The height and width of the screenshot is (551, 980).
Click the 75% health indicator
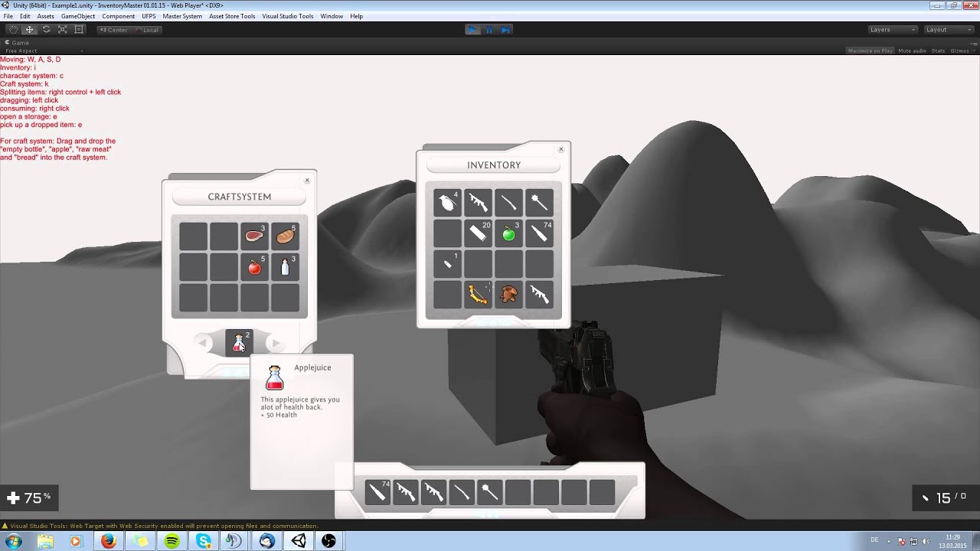click(x=28, y=498)
